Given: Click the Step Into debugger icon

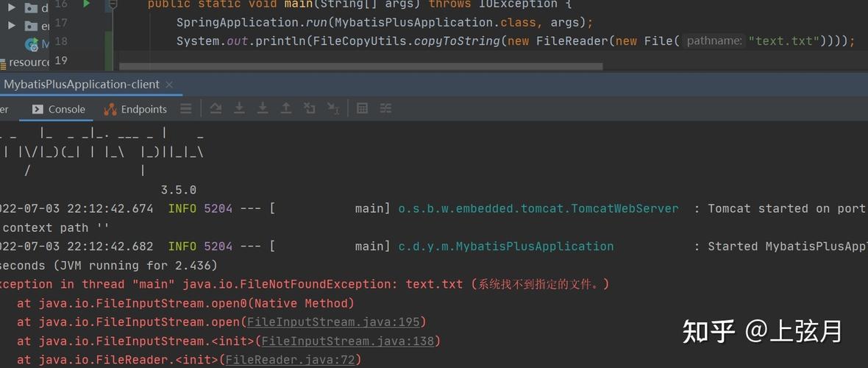Looking at the screenshot, I should click(x=263, y=109).
